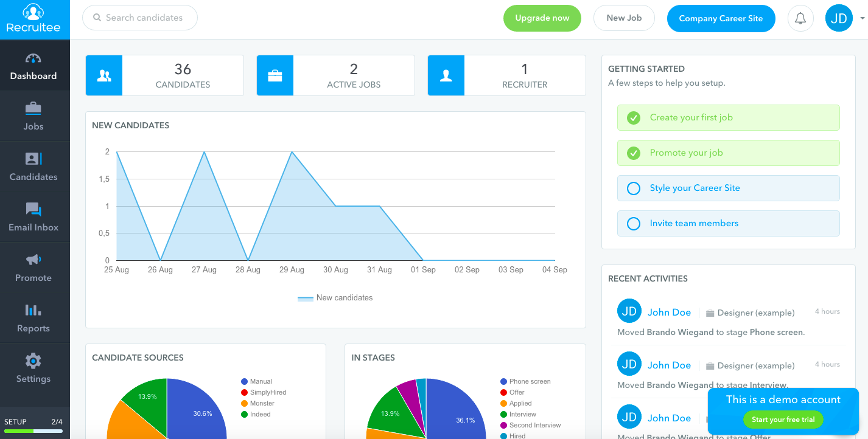Toggle the New candidates chart legend
Image resolution: width=868 pixels, height=439 pixels.
[335, 298]
